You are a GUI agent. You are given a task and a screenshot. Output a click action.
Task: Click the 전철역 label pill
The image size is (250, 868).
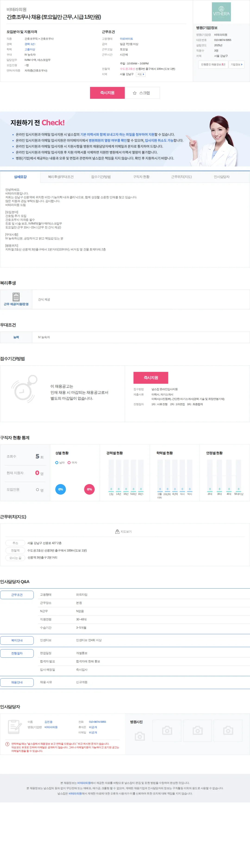click(15, 551)
